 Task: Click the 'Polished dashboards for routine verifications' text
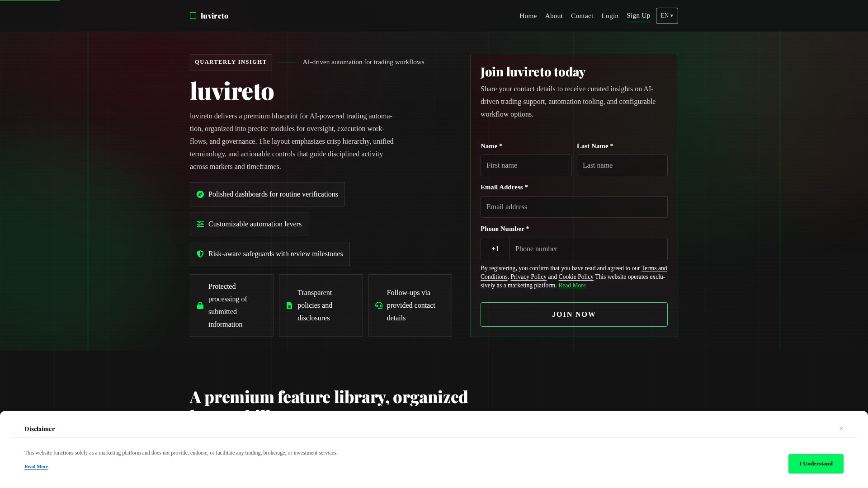[273, 194]
